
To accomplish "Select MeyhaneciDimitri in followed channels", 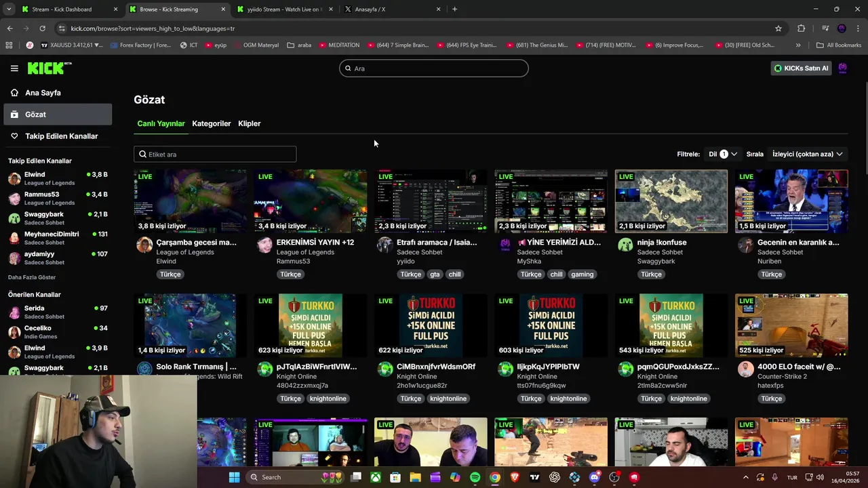I will coord(58,238).
